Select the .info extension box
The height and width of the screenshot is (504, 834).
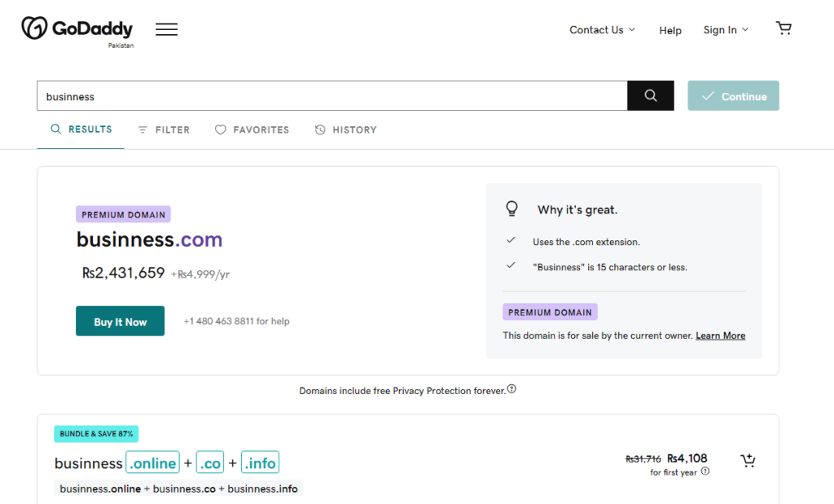(x=260, y=462)
